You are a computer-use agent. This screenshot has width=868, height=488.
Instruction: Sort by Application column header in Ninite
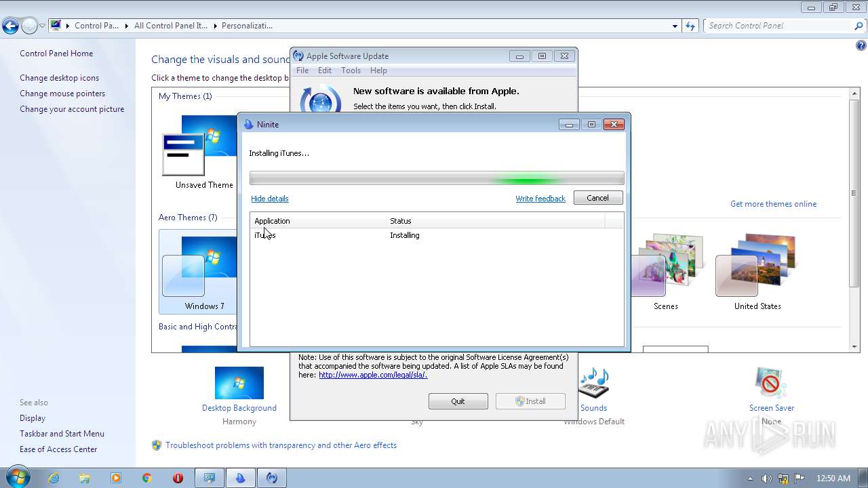pos(318,221)
